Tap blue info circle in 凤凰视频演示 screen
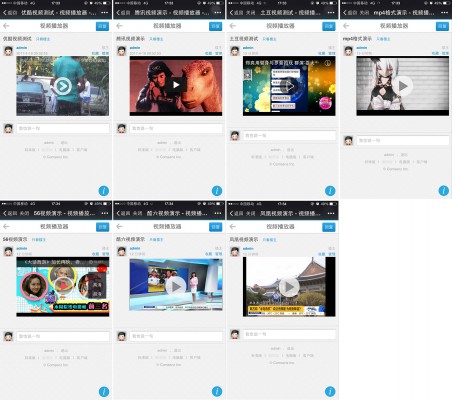Image resolution: width=452 pixels, height=400 pixels. click(x=330, y=391)
